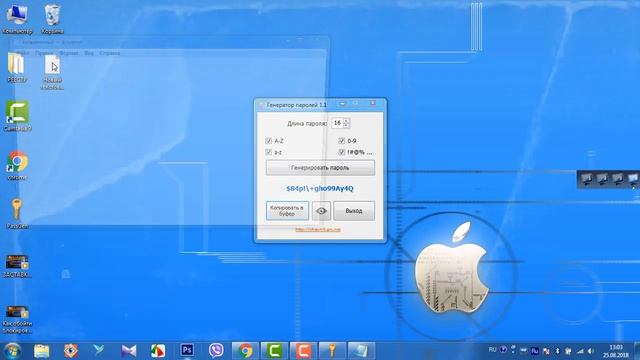Image resolution: width=640 pixels, height=360 pixels.
Task: Toggle the a-z lowercase letters checkbox
Action: pos(269,152)
